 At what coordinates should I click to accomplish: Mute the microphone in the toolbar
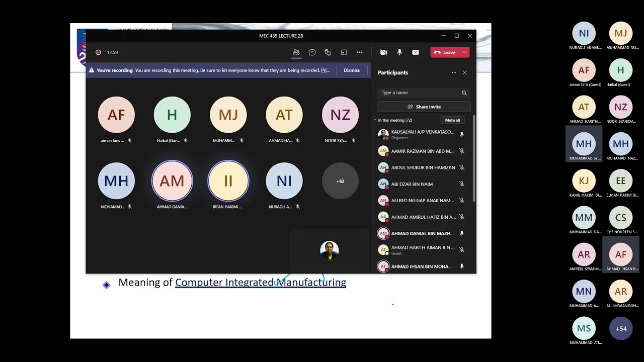click(x=399, y=52)
